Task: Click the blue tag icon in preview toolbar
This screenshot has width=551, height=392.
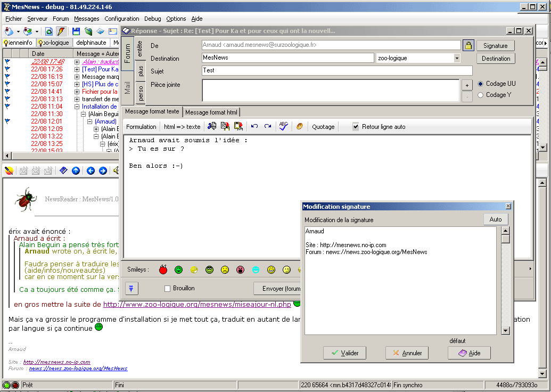Action: pos(63,170)
